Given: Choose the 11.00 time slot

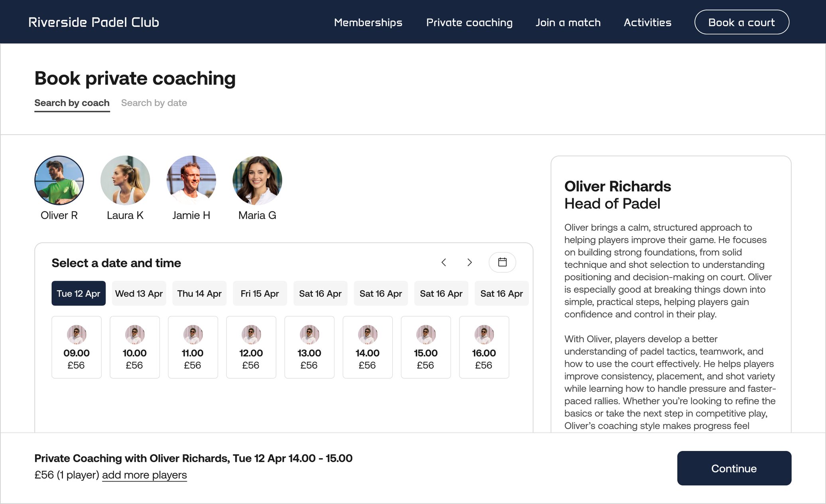Looking at the screenshot, I should [x=193, y=347].
